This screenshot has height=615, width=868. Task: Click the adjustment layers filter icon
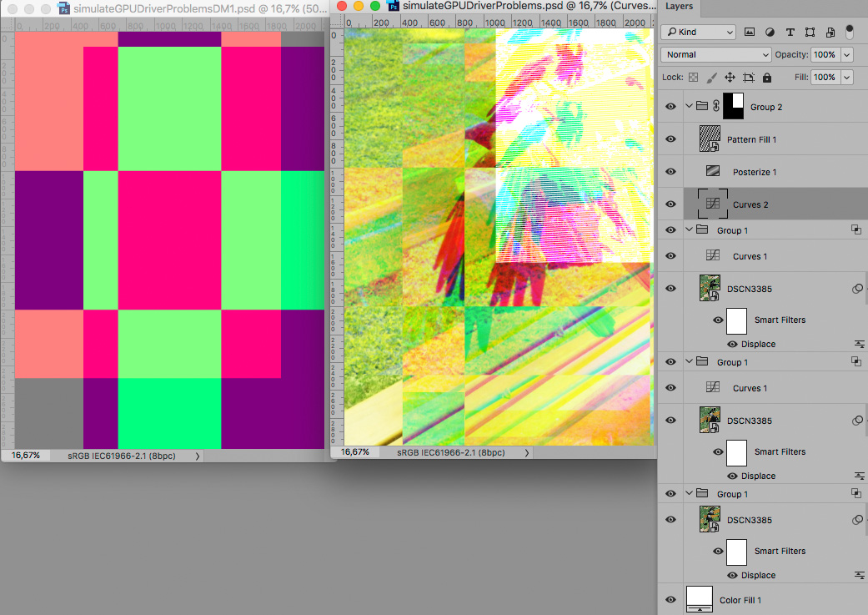[769, 32]
